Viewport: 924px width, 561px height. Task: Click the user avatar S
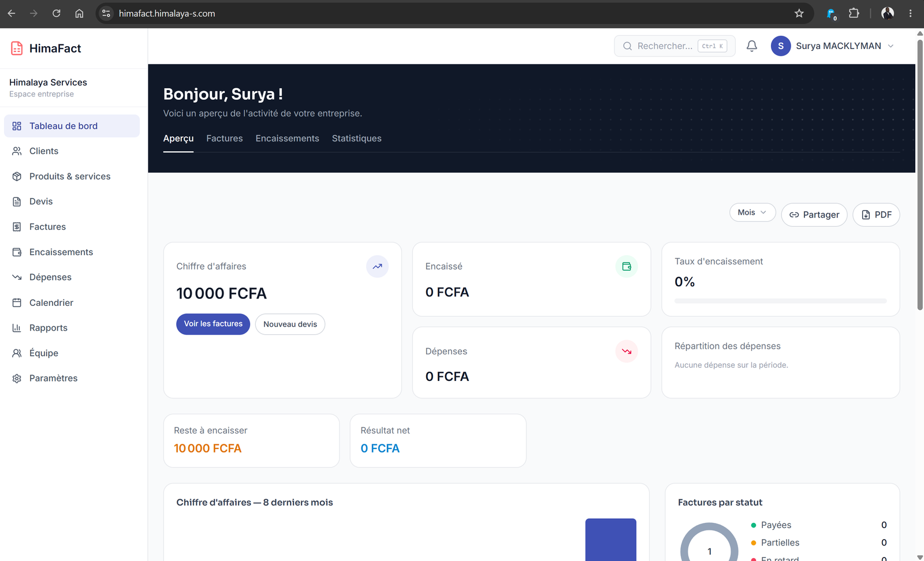tap(781, 46)
